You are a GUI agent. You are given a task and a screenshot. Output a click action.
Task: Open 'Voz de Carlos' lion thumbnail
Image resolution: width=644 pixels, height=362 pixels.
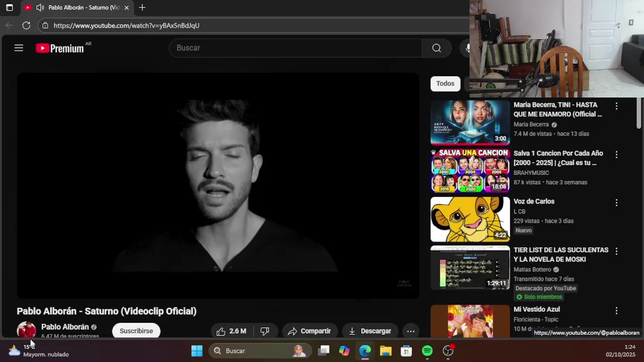[x=470, y=219]
